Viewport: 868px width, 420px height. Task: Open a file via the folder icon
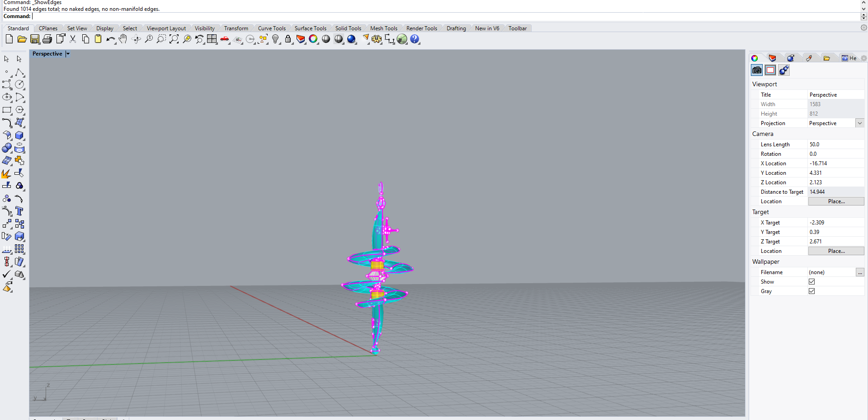click(x=22, y=39)
